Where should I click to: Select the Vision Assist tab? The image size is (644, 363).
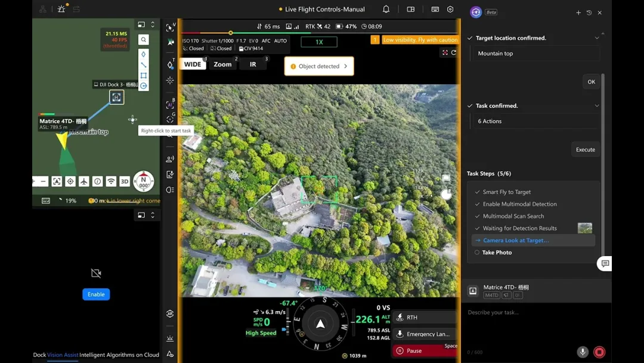pos(63,355)
